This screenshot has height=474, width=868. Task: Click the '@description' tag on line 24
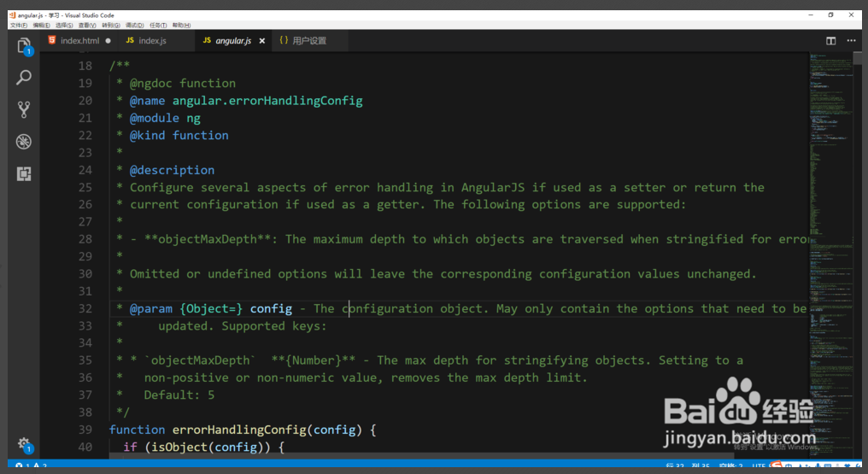coord(173,170)
